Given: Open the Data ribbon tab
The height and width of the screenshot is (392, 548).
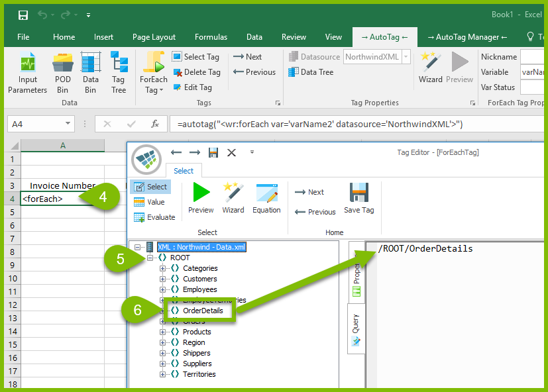Looking at the screenshot, I should click(254, 37).
